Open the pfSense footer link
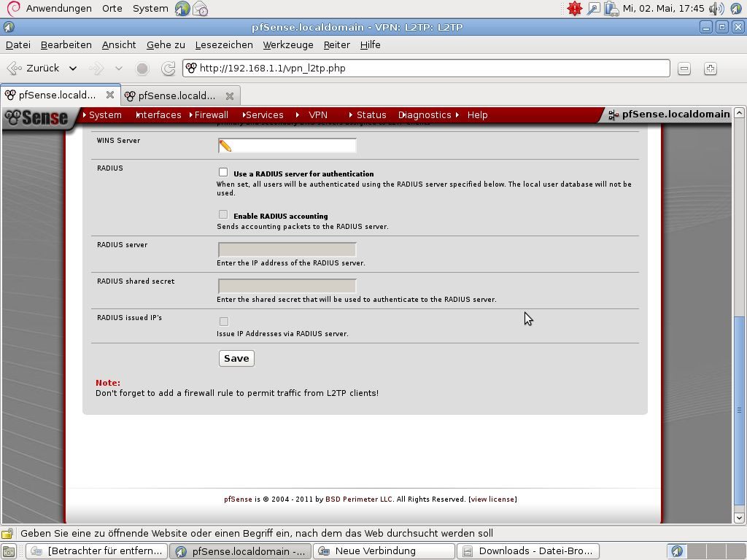This screenshot has width=747, height=560. (x=238, y=499)
